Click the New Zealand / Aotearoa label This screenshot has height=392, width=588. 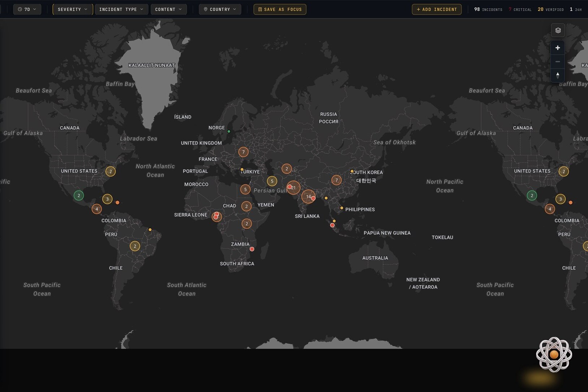tap(423, 283)
